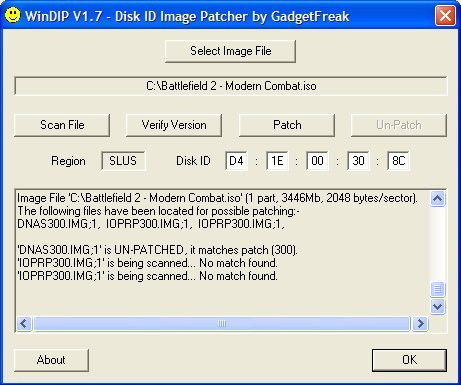Click the log line starting 'Image File'

(217, 198)
